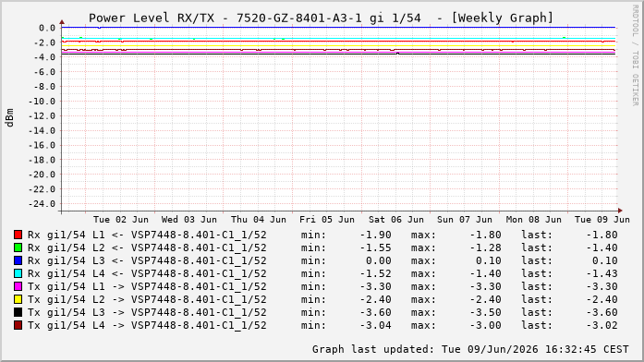
Task: Click the Rx gi1/54 L2 legend entry text
Action: 147,247
